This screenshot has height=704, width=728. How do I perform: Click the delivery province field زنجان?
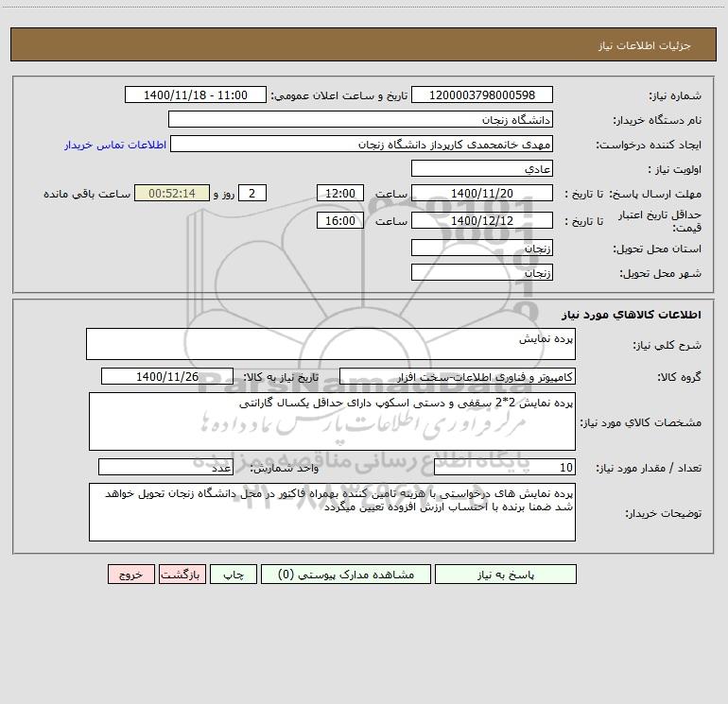click(x=482, y=248)
